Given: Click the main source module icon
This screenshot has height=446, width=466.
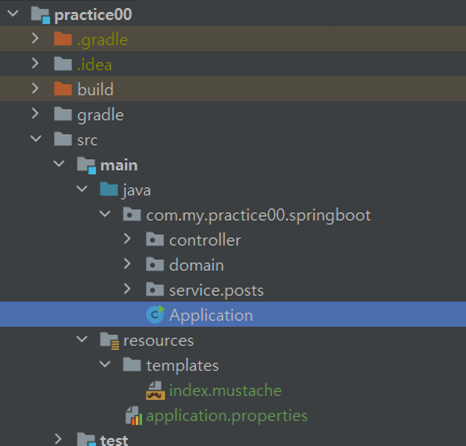Looking at the screenshot, I should click(x=86, y=165).
